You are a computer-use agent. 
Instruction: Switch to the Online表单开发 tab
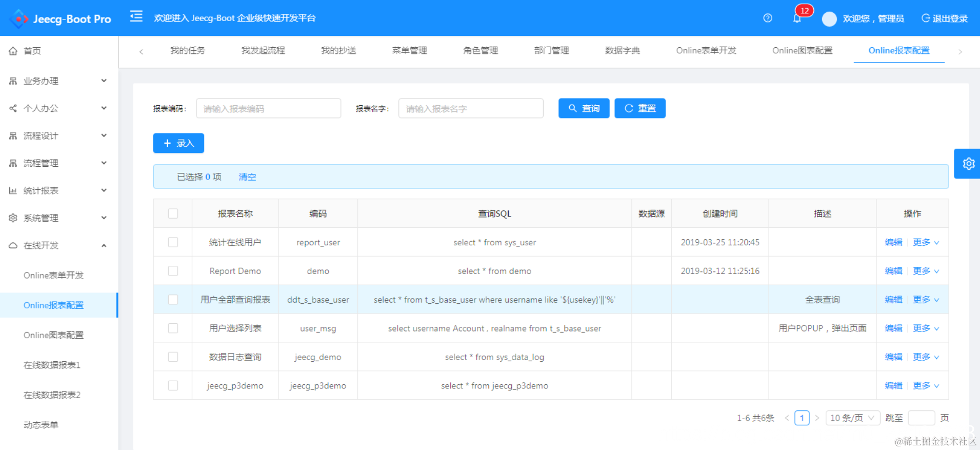point(706,50)
